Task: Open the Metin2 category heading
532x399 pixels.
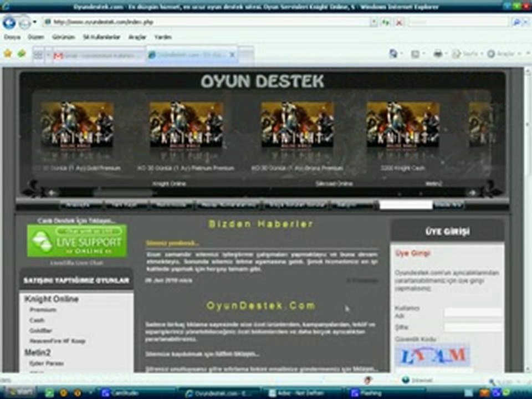Action: 37,352
